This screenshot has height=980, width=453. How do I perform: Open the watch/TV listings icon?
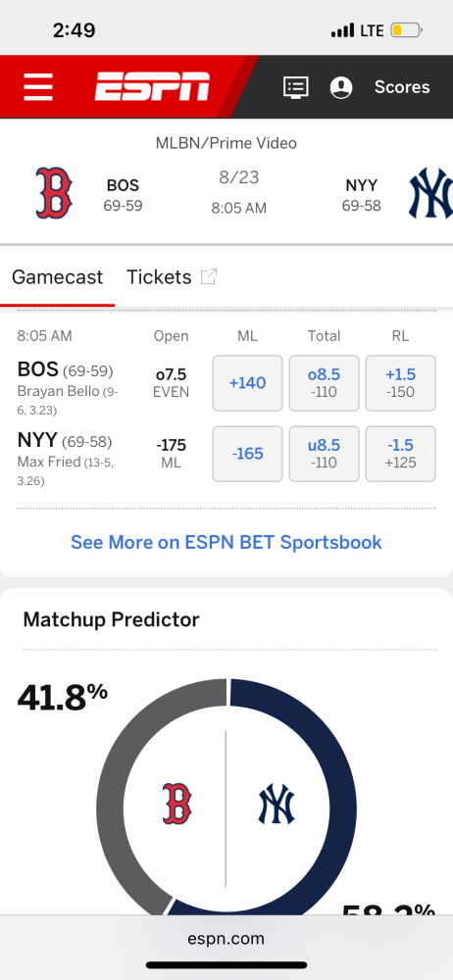pyautogui.click(x=296, y=87)
